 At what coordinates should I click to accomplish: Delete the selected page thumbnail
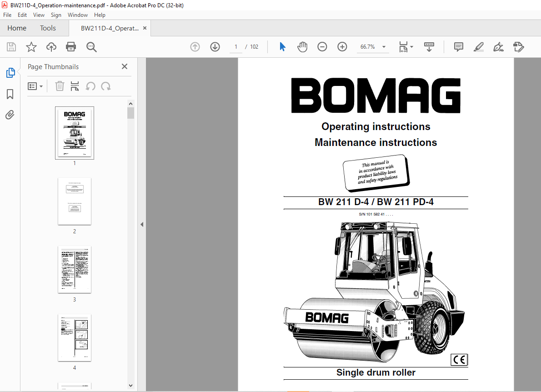coord(60,86)
